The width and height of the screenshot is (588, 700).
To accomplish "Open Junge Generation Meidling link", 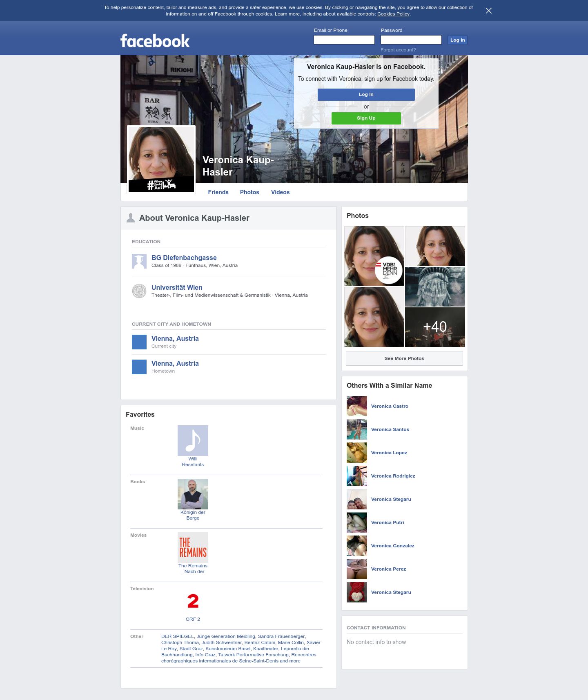I will click(x=226, y=636).
